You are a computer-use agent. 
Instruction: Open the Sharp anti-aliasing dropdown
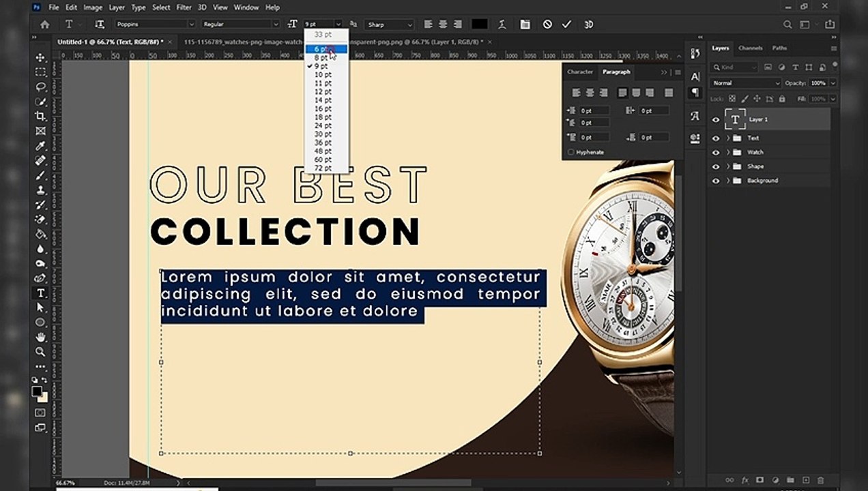[x=390, y=25]
